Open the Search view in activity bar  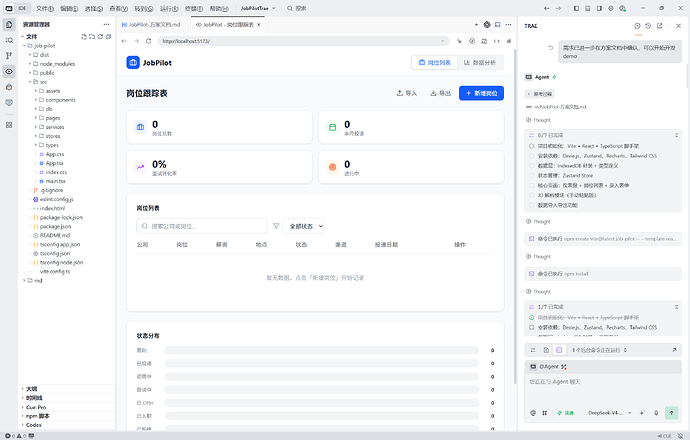point(9,40)
